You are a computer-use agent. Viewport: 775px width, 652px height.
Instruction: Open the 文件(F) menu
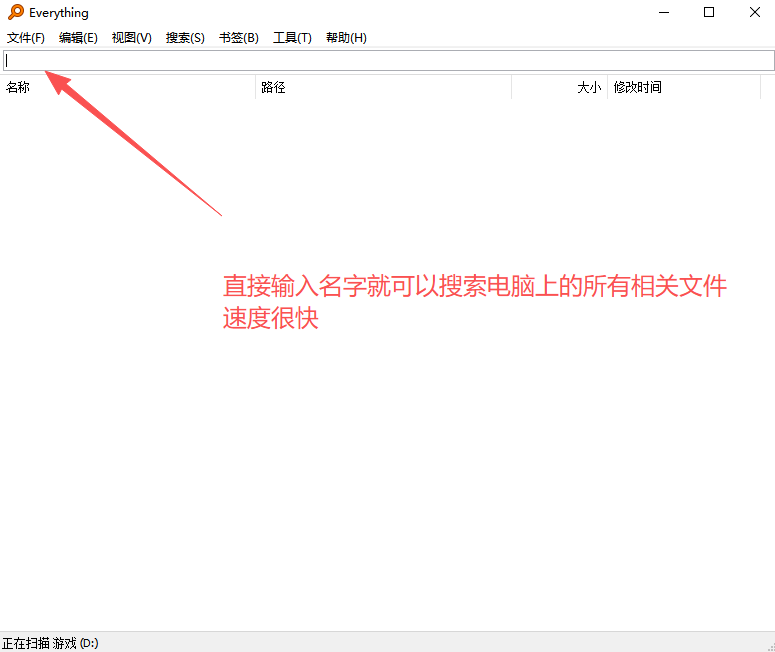coord(26,38)
